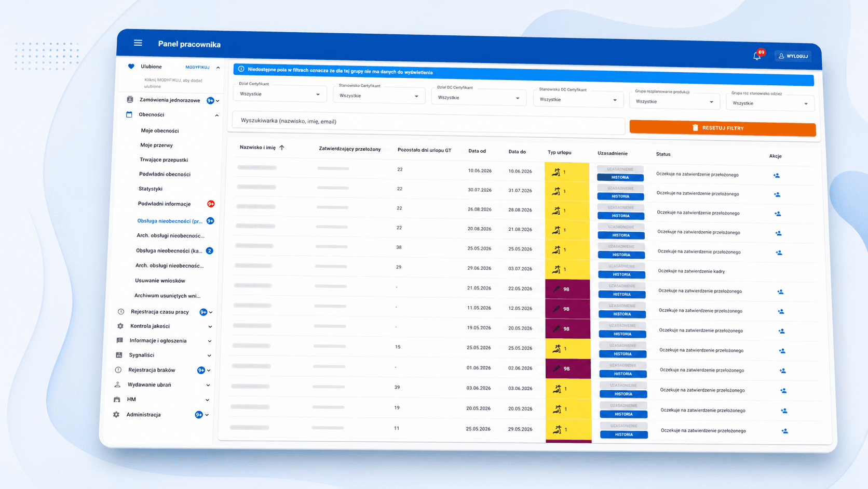Click the info icon in the blue banner

tap(241, 69)
